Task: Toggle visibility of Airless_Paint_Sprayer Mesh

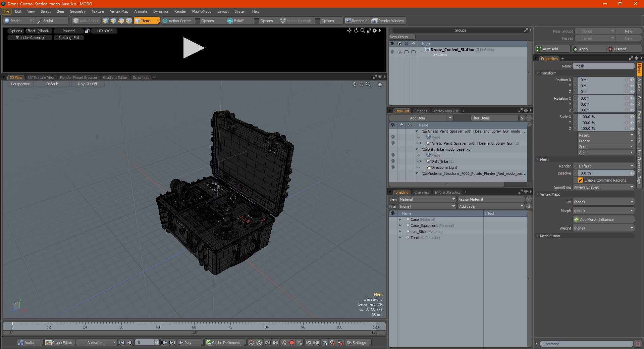Action: coord(393,137)
